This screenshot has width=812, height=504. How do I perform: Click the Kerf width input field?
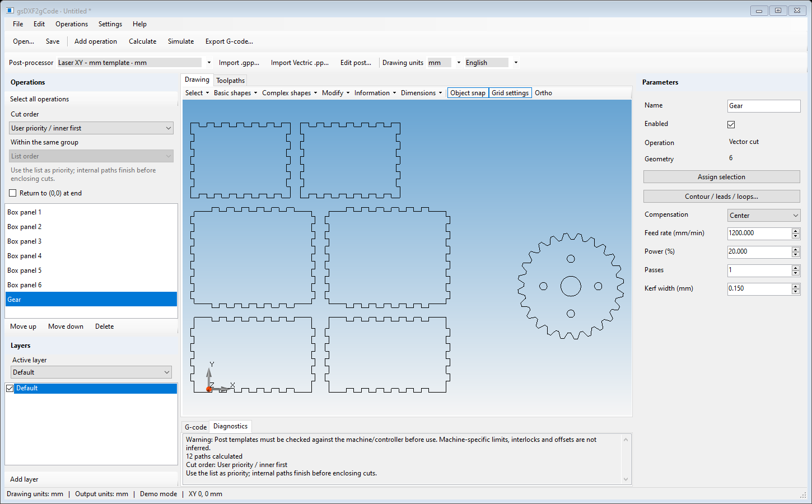759,289
